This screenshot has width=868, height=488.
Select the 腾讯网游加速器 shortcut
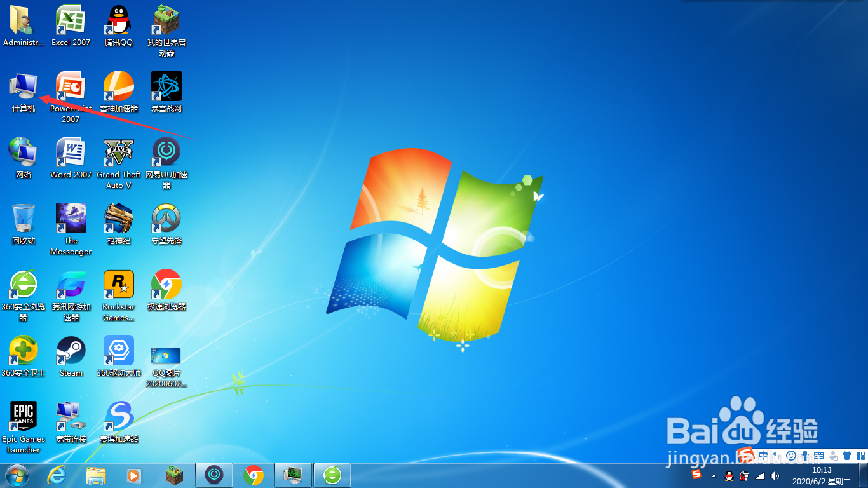tap(71, 295)
